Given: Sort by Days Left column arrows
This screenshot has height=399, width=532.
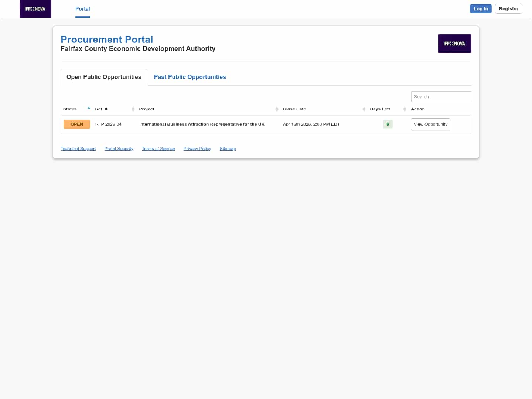Looking at the screenshot, I should click(405, 109).
